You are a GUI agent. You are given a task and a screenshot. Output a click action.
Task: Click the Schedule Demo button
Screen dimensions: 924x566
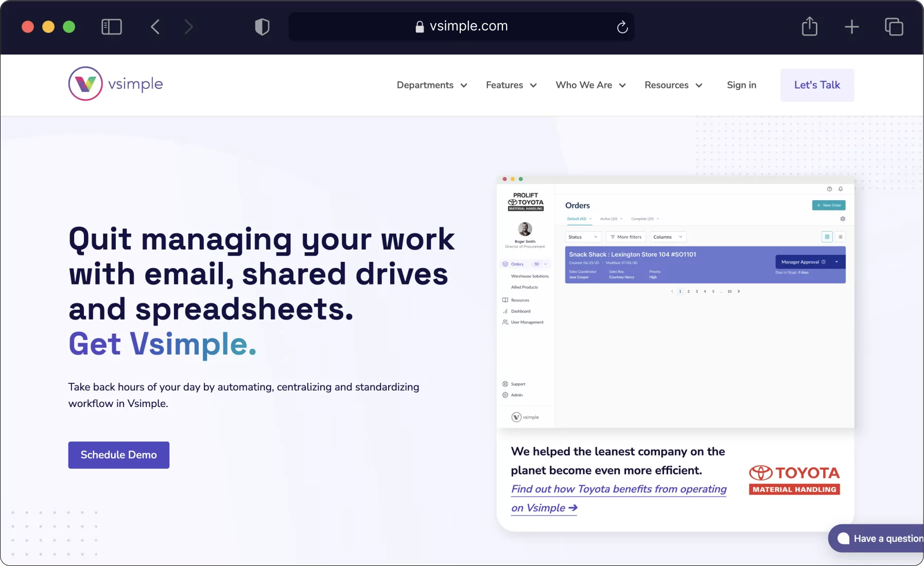119,455
